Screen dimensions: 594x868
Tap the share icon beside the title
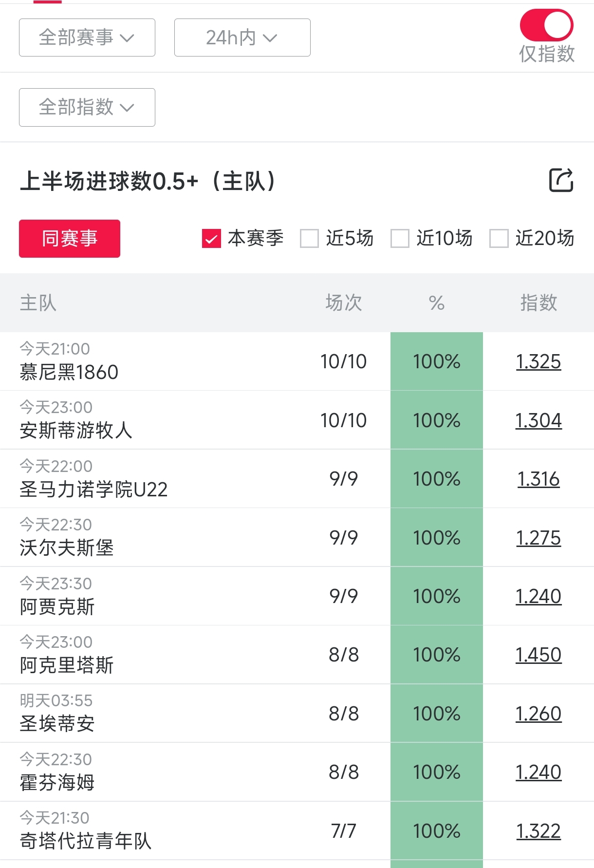pos(561,180)
